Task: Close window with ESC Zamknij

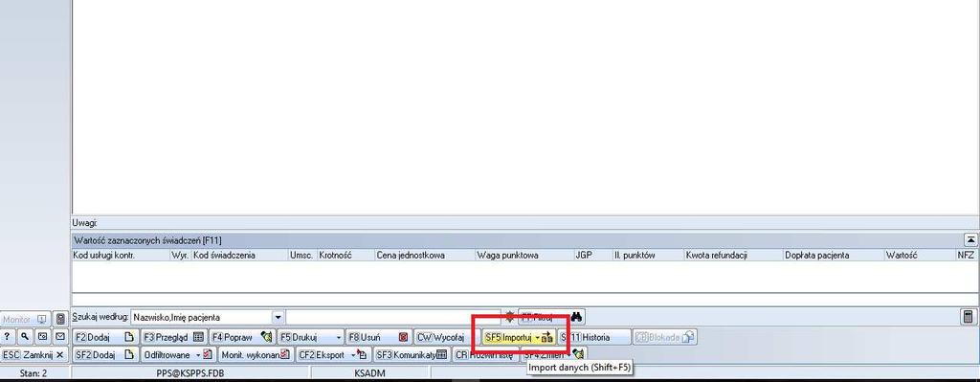Action: pyautogui.click(x=33, y=354)
